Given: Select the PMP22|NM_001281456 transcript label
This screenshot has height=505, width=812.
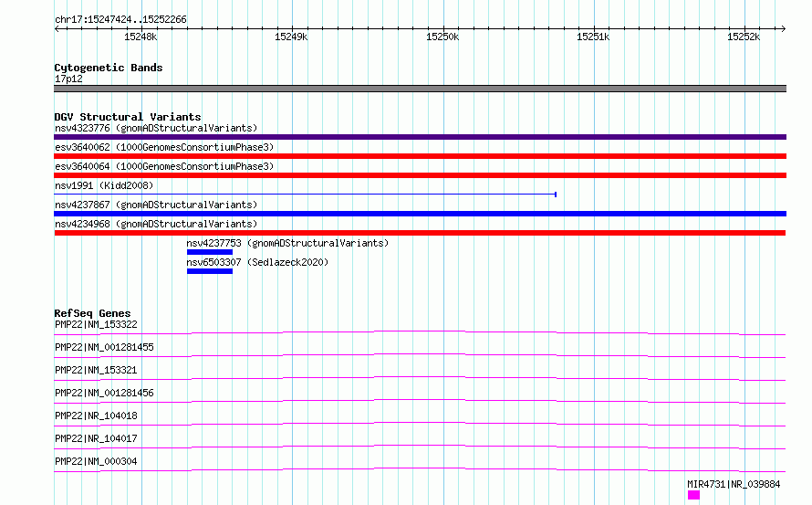Looking at the screenshot, I should pos(104,393).
